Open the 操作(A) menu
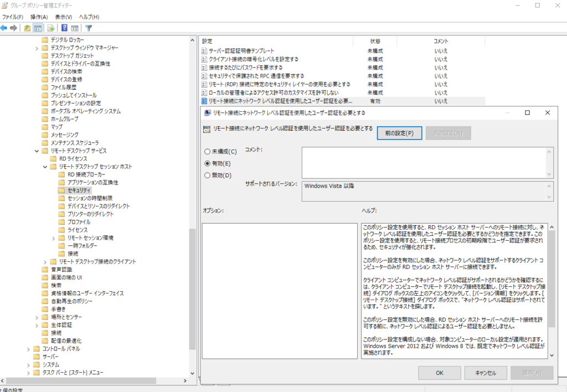This screenshot has height=392, width=567. point(39,17)
